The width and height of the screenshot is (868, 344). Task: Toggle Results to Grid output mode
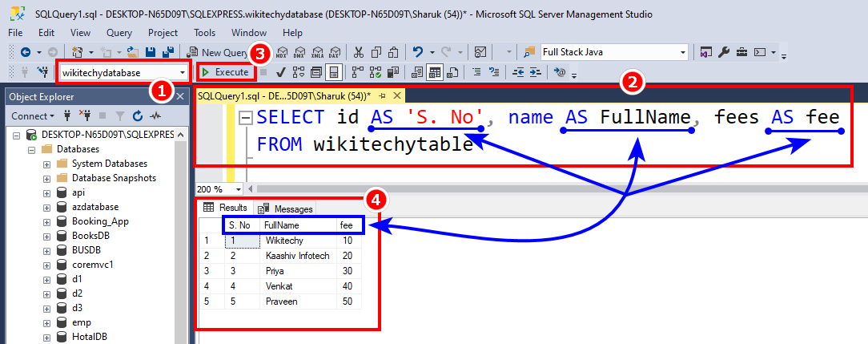point(435,72)
